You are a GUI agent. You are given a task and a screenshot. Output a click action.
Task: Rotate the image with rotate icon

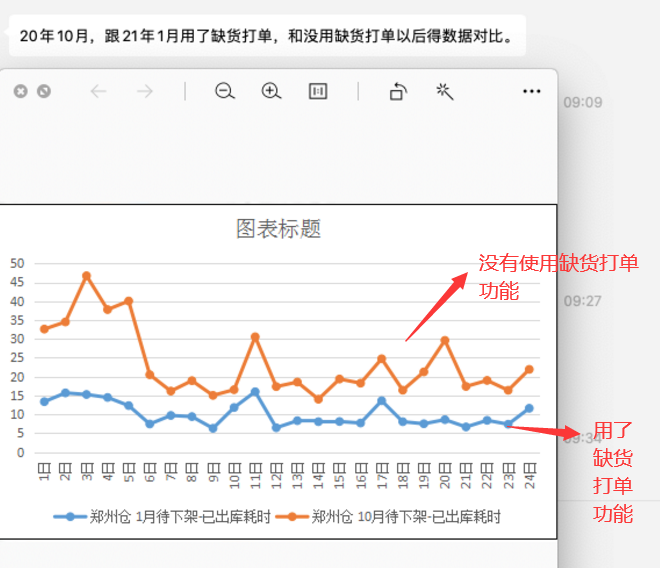(398, 91)
